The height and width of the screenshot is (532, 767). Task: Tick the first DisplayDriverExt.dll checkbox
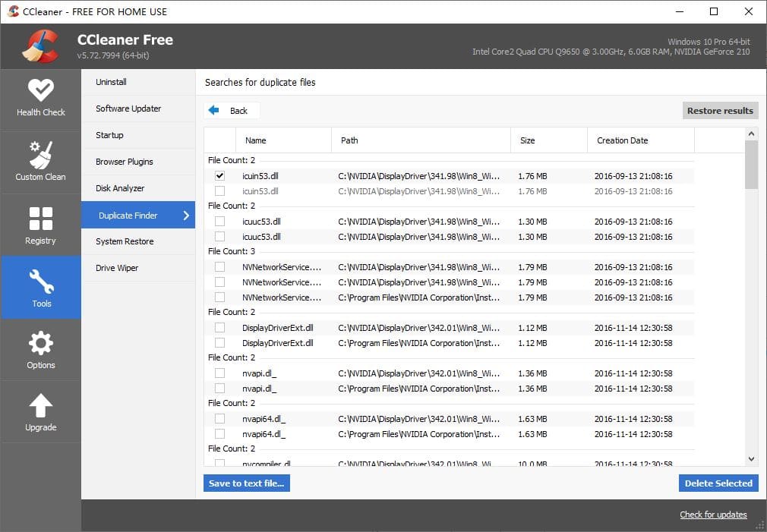tap(219, 328)
